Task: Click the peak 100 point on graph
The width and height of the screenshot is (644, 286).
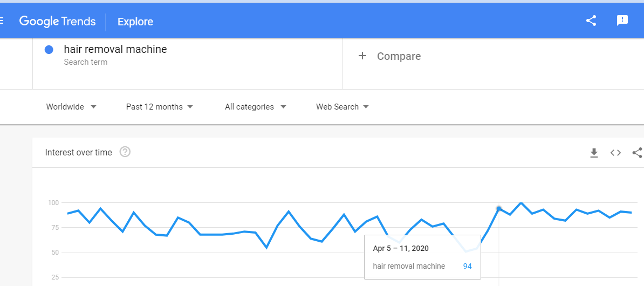Action: tap(521, 202)
